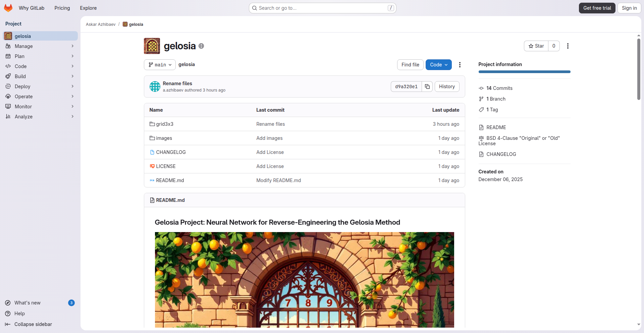Viewport: 644px width, 333px height.
Task: Open the 14 Commits link
Action: 499,88
